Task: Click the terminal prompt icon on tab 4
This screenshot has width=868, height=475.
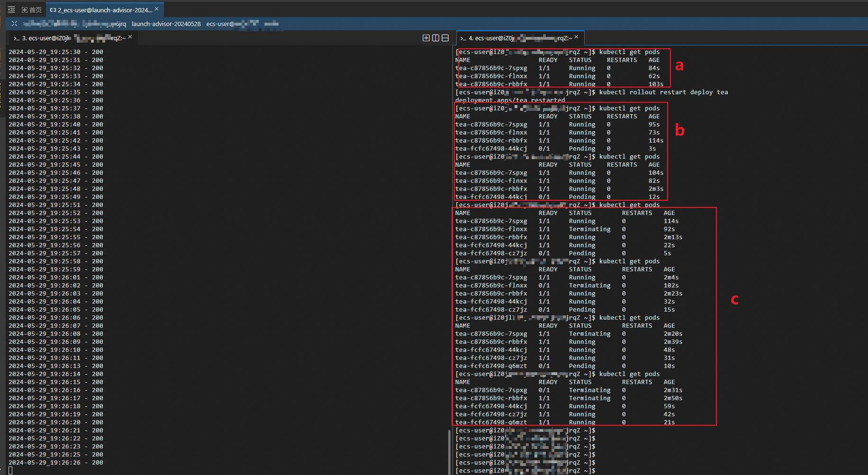Action: [x=463, y=38]
